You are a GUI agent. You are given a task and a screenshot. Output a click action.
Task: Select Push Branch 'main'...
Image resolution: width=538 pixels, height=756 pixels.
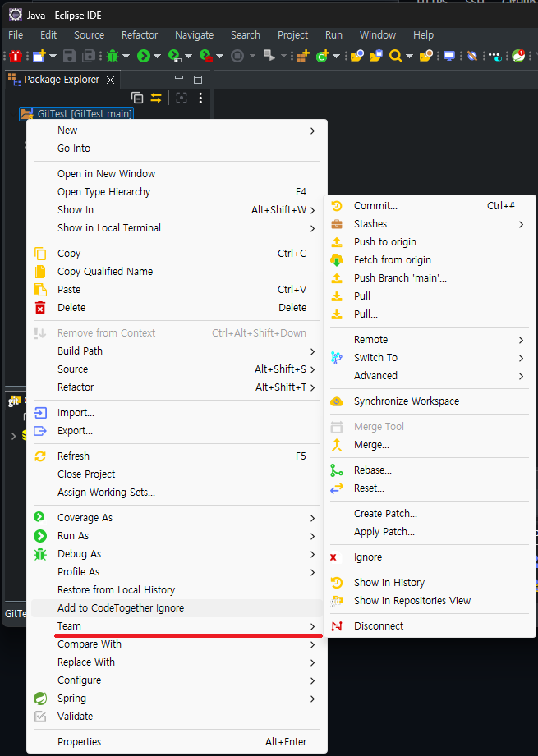430,278
